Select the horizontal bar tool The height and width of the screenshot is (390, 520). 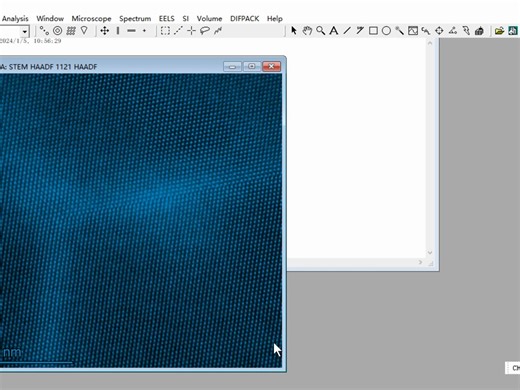pyautogui.click(x=131, y=31)
